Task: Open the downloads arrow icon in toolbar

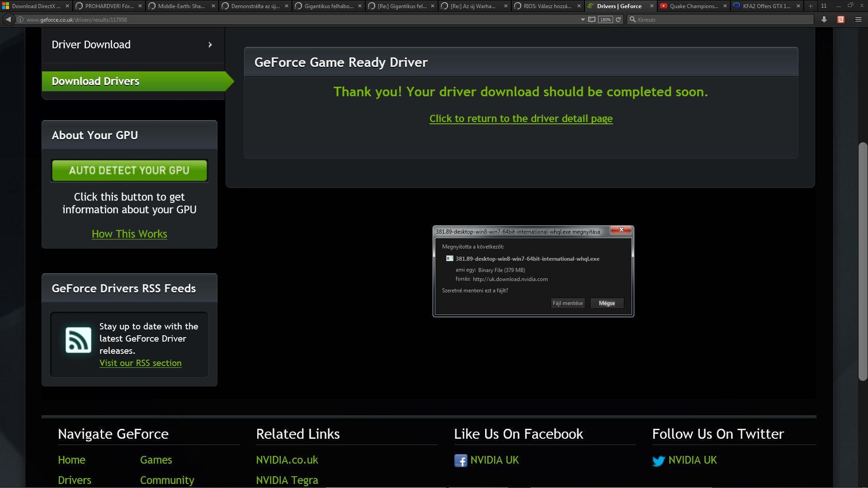Action: [x=824, y=19]
